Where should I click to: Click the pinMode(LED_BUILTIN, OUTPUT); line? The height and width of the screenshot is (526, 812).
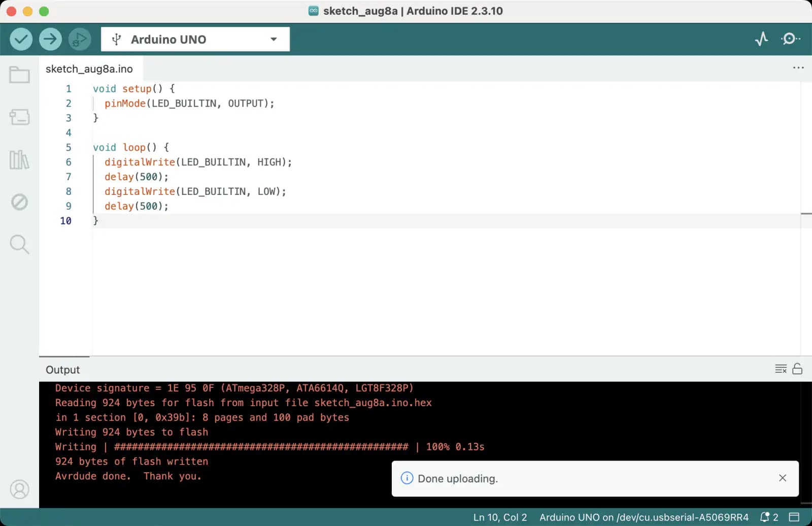[189, 104]
